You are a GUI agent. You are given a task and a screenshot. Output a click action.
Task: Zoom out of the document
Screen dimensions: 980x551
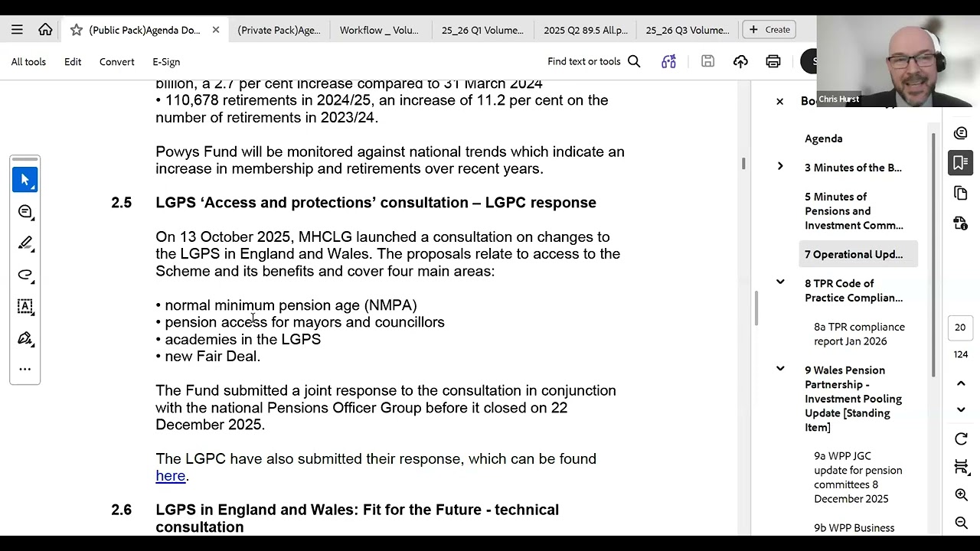pyautogui.click(x=961, y=523)
